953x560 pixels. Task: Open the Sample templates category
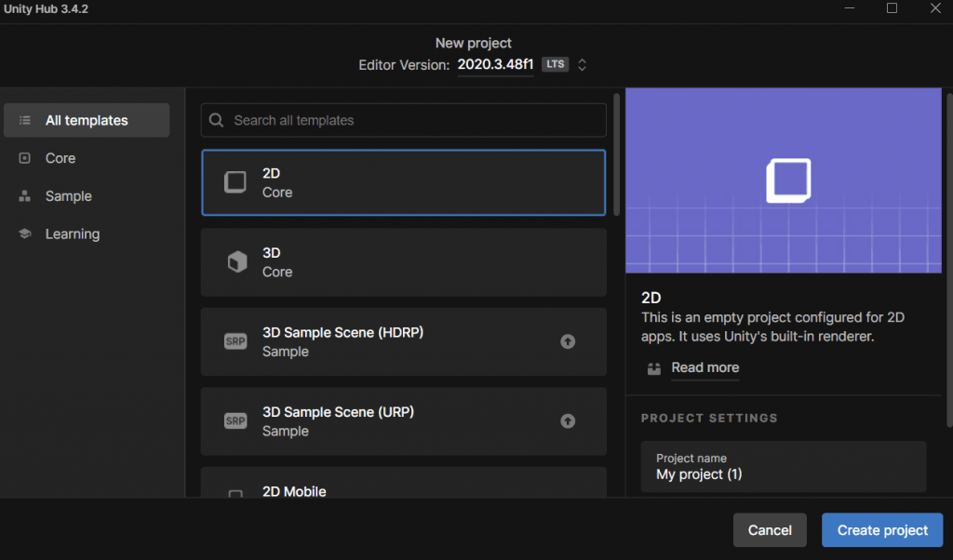tap(68, 196)
